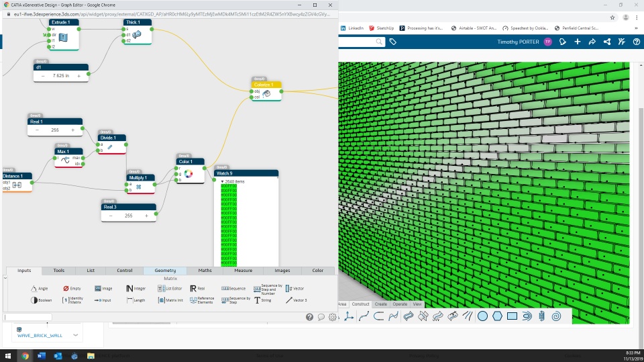Open the Control tab
This screenshot has height=362, width=644.
[x=125, y=271]
